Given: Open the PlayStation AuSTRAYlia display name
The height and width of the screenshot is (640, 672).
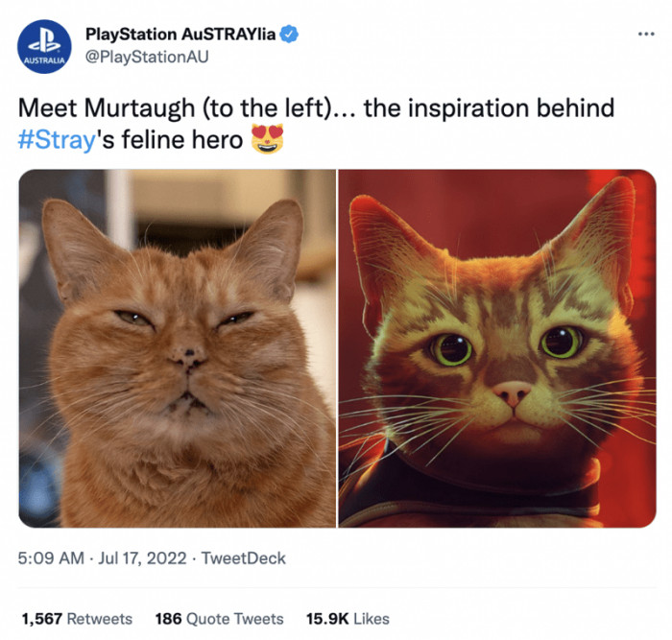Looking at the screenshot, I should (180, 34).
